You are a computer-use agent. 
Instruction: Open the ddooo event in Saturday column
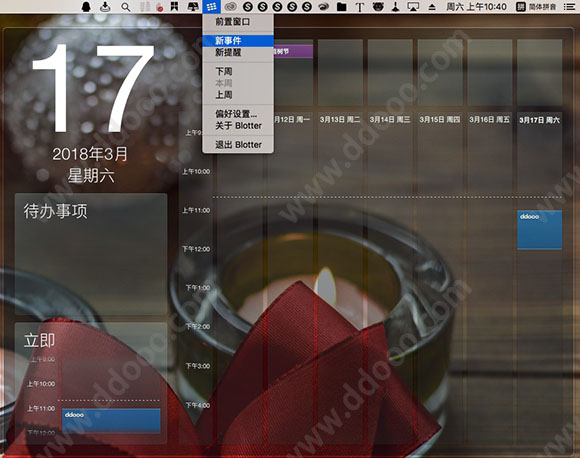point(539,230)
